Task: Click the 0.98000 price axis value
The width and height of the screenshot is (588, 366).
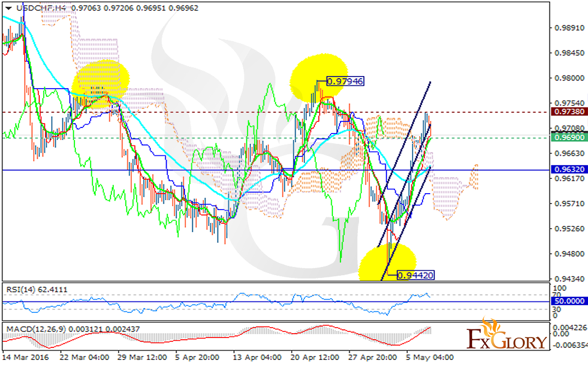Action: coord(569,78)
